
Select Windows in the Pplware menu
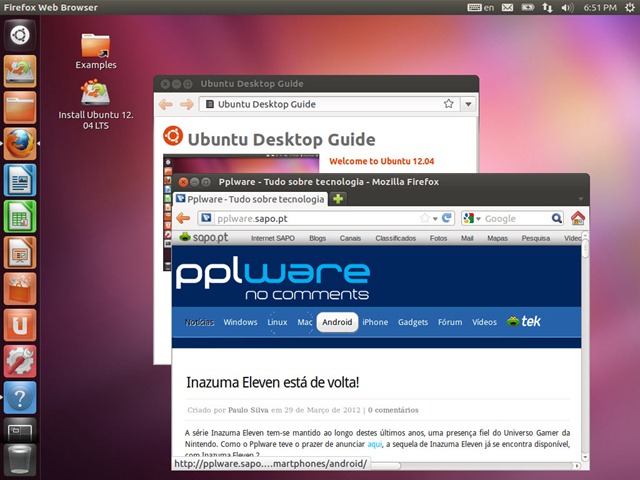(x=240, y=322)
